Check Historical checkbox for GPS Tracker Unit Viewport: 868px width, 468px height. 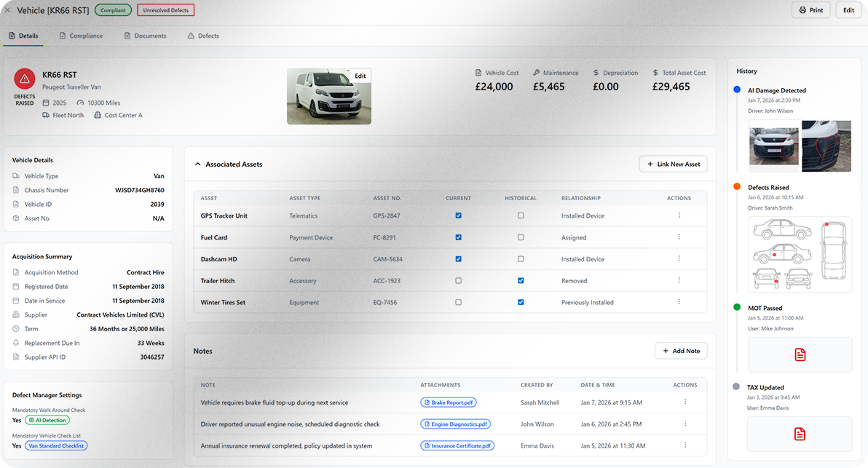tap(521, 215)
